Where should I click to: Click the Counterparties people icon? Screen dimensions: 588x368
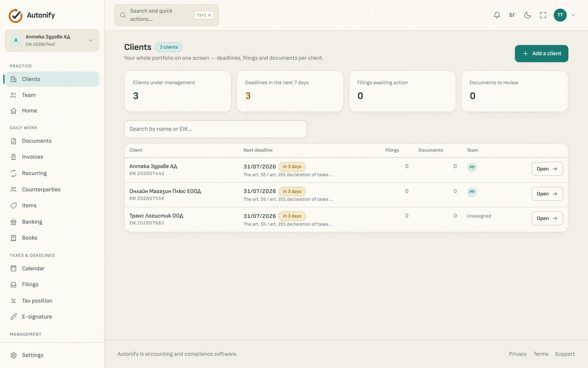(x=14, y=190)
